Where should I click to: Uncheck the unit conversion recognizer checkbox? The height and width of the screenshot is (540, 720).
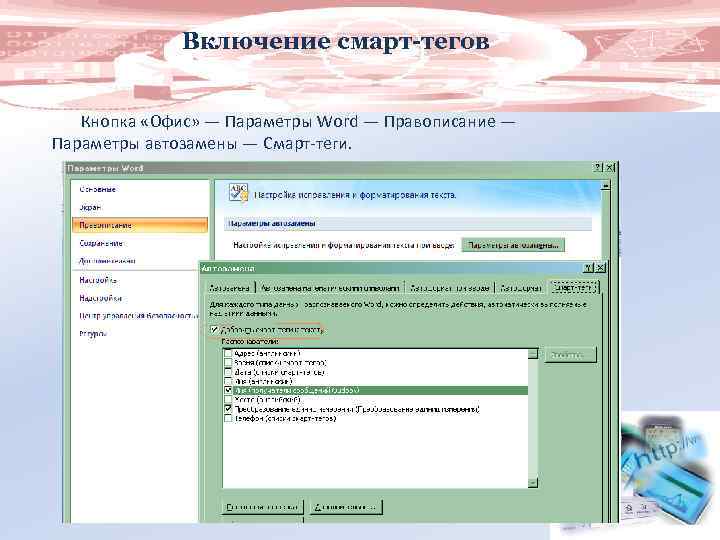(228, 409)
